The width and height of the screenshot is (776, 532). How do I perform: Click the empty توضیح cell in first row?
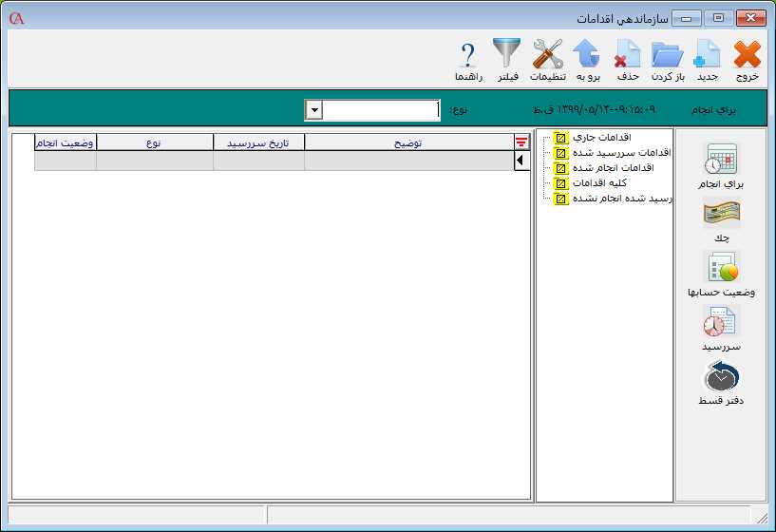pos(409,161)
